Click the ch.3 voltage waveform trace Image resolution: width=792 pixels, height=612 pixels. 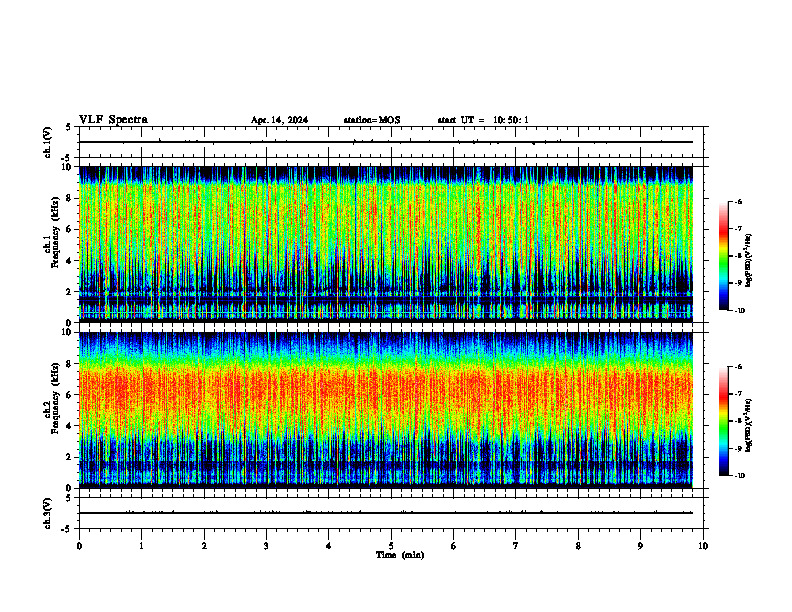coord(386,513)
